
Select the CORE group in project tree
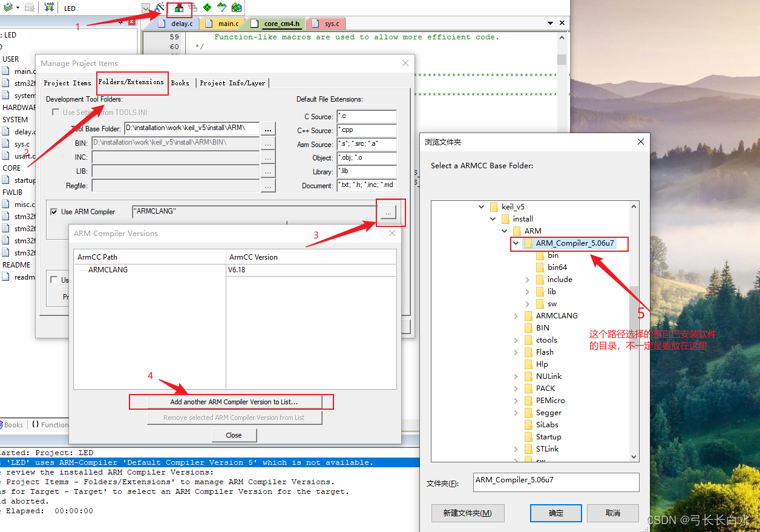[x=11, y=168]
